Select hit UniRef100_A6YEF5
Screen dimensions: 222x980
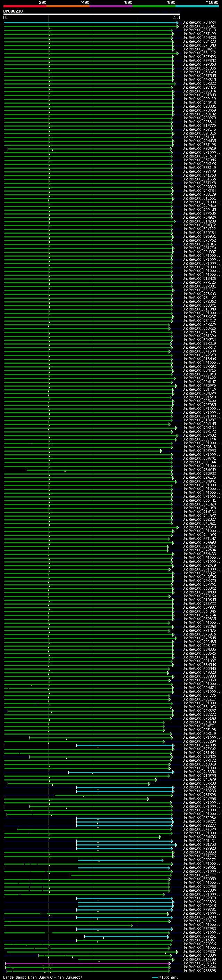pyautogui.click(x=199, y=129)
